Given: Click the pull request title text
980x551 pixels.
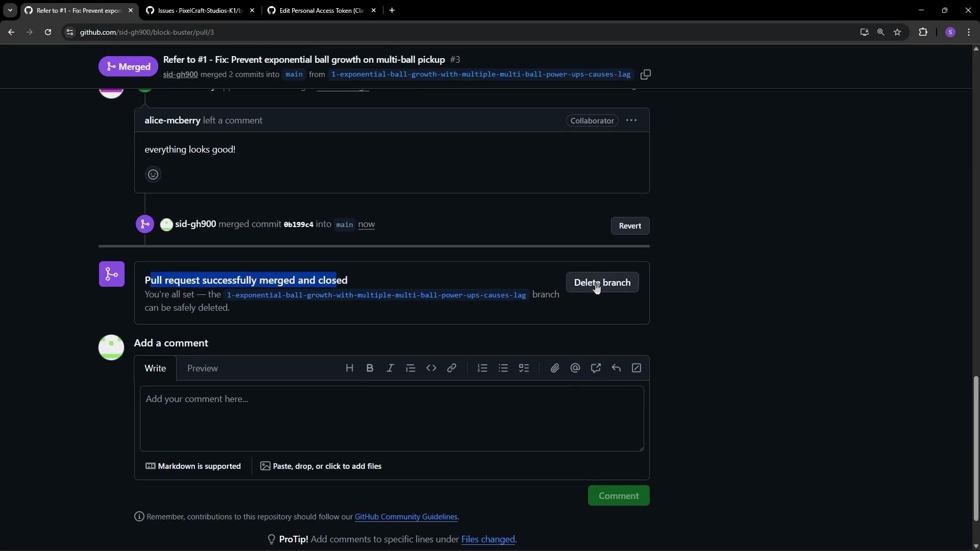Looking at the screenshot, I should point(304,60).
